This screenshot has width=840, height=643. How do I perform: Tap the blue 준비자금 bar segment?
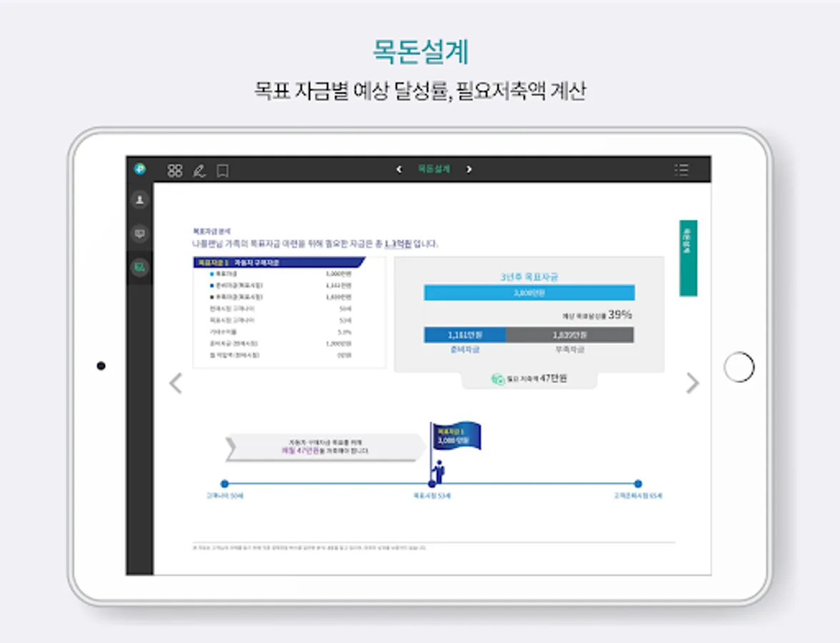click(x=465, y=335)
